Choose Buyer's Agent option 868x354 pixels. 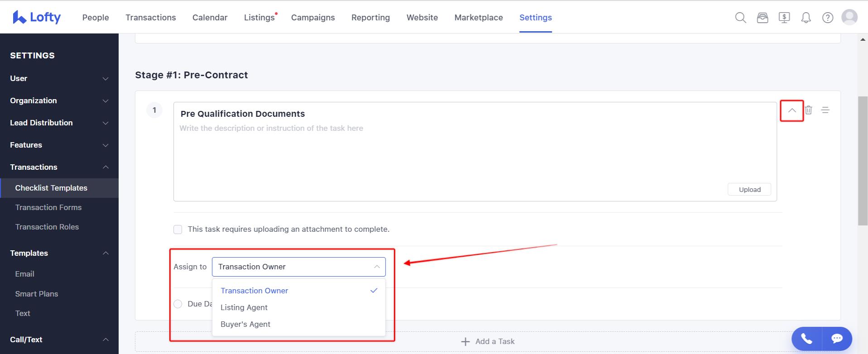[x=299, y=324]
